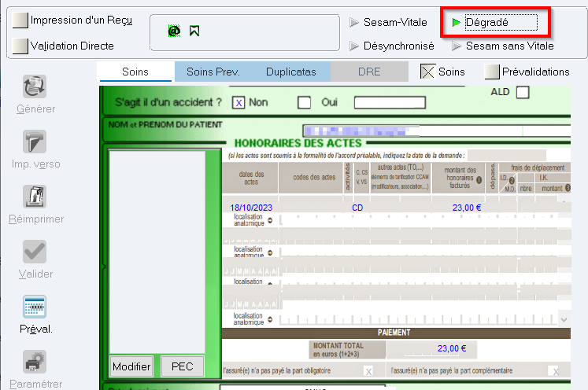The width and height of the screenshot is (588, 390).
Task: Click the bookmark icon next to @
Action: tap(194, 31)
